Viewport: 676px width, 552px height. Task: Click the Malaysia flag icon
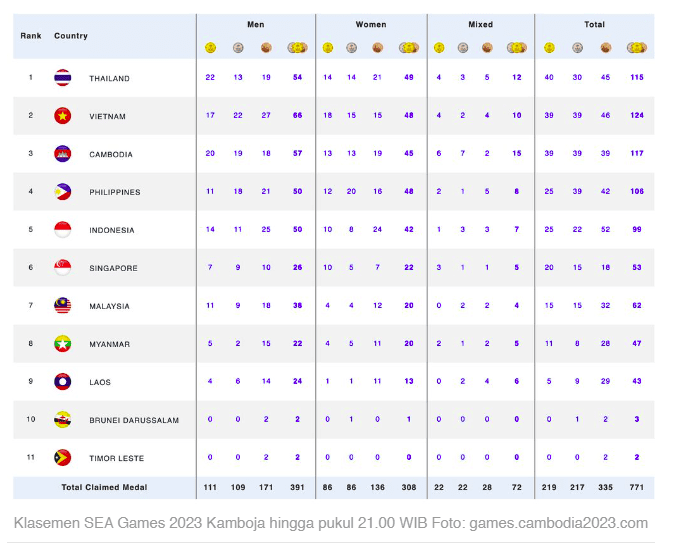pyautogui.click(x=62, y=306)
